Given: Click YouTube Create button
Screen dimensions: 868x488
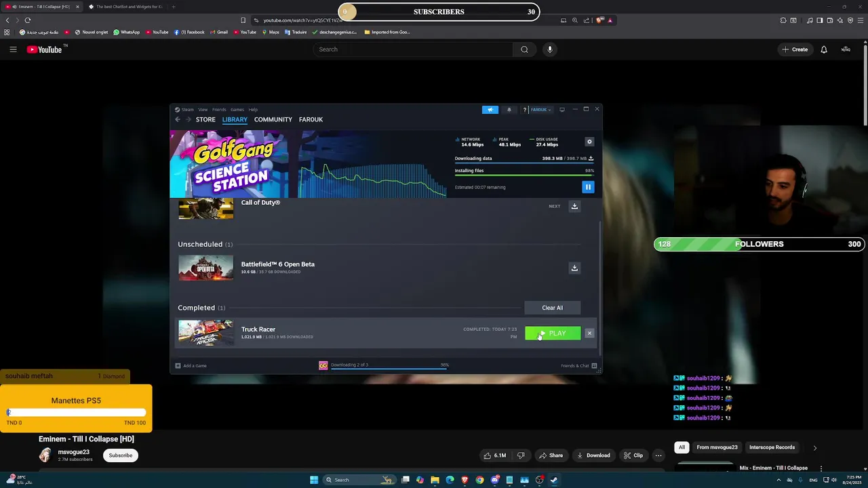Looking at the screenshot, I should point(795,49).
